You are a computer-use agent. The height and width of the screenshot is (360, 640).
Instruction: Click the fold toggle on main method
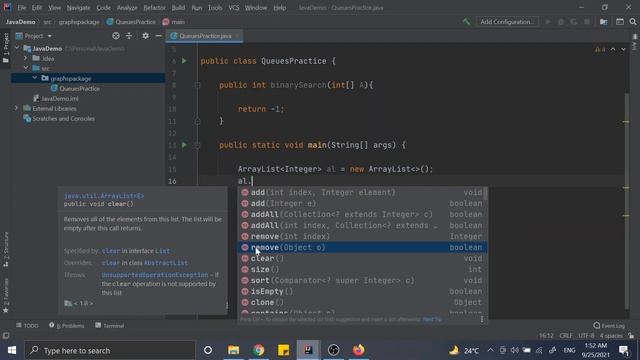point(198,145)
